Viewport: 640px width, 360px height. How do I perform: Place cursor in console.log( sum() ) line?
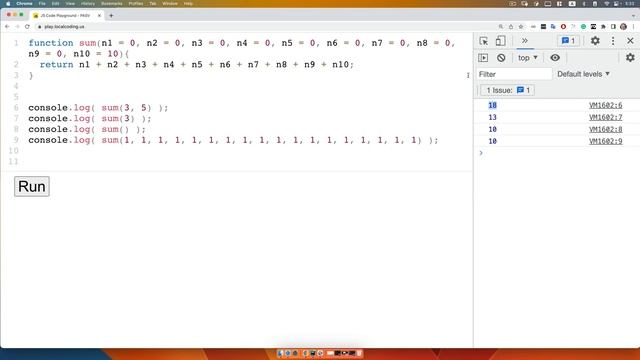pyautogui.click(x=87, y=129)
